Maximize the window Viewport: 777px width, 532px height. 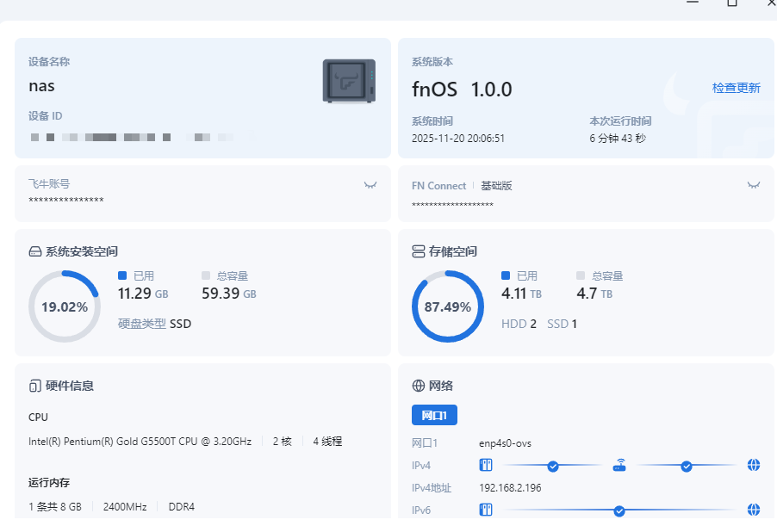[x=732, y=3]
